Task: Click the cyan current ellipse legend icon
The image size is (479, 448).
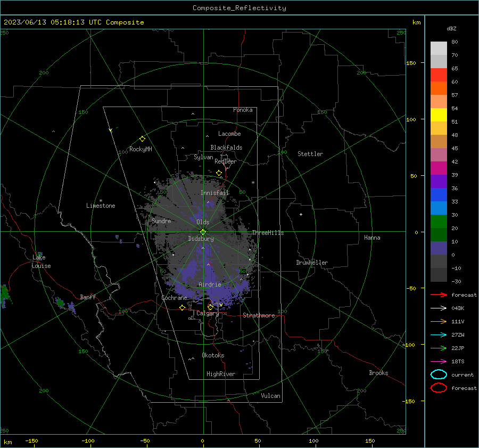Action: 439,374
